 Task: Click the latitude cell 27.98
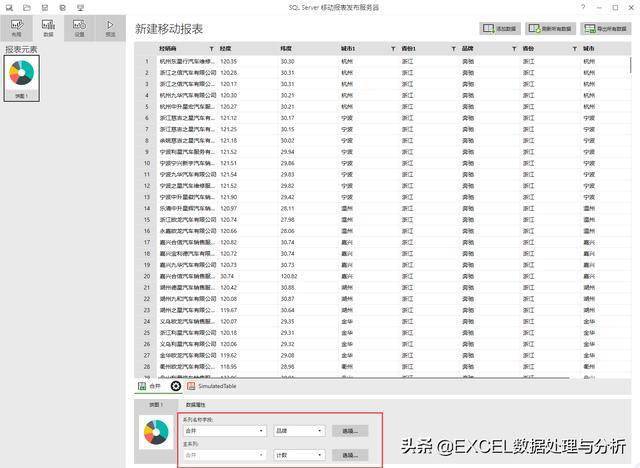point(287,220)
